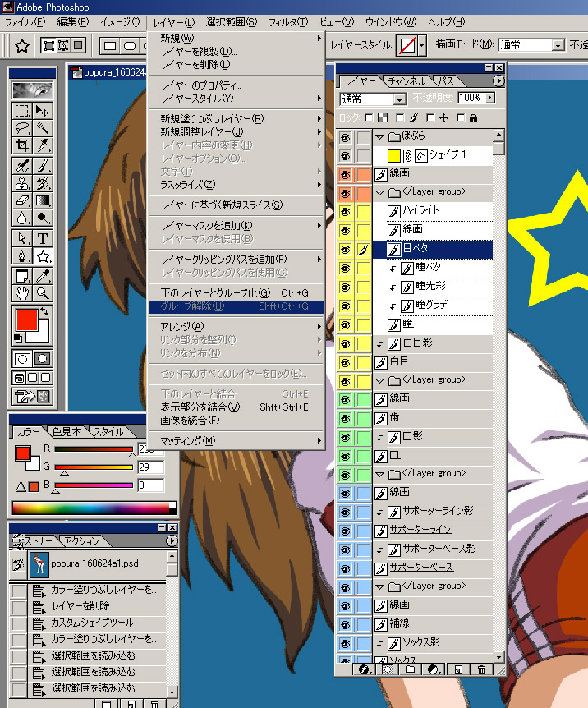Select the History Brush tool

point(43,183)
